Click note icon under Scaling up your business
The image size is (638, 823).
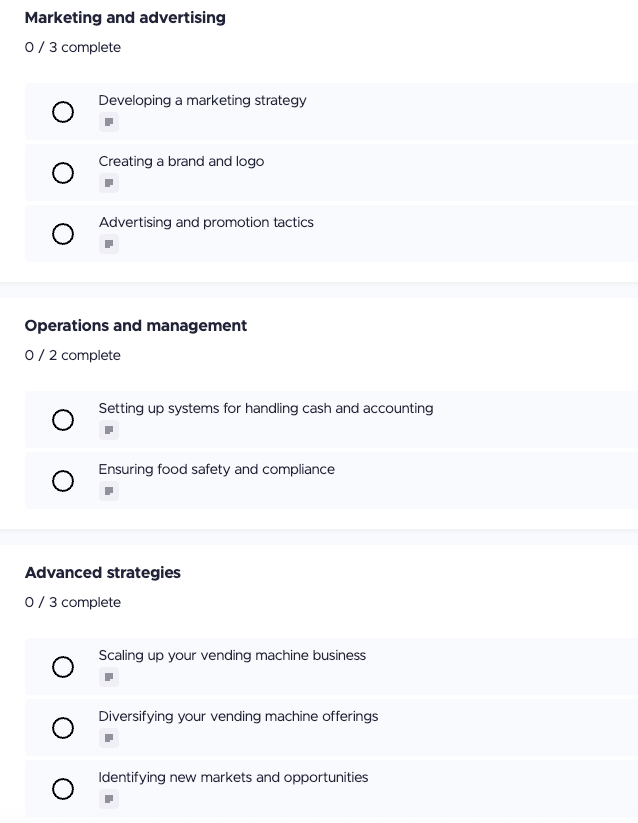(x=109, y=677)
